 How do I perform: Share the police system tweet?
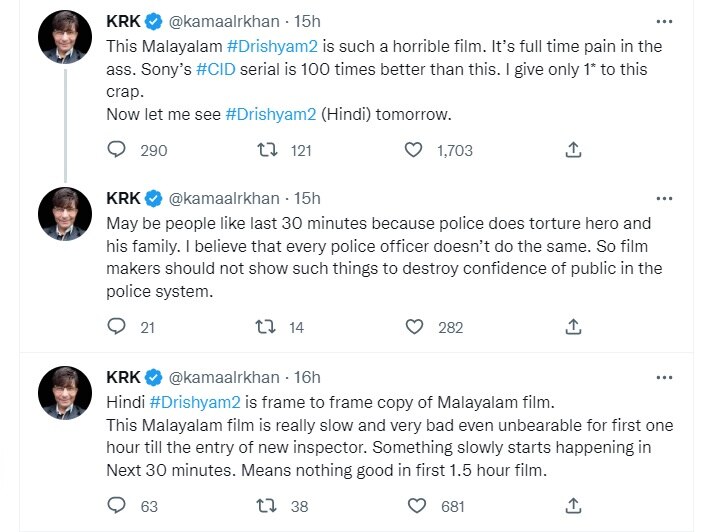[x=573, y=326]
